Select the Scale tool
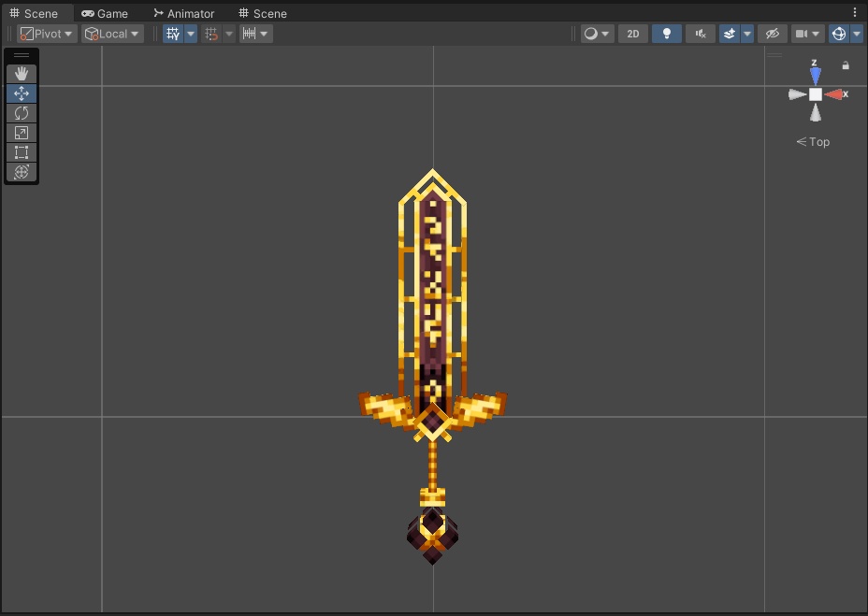Viewport: 868px width, 616px height. (x=22, y=133)
